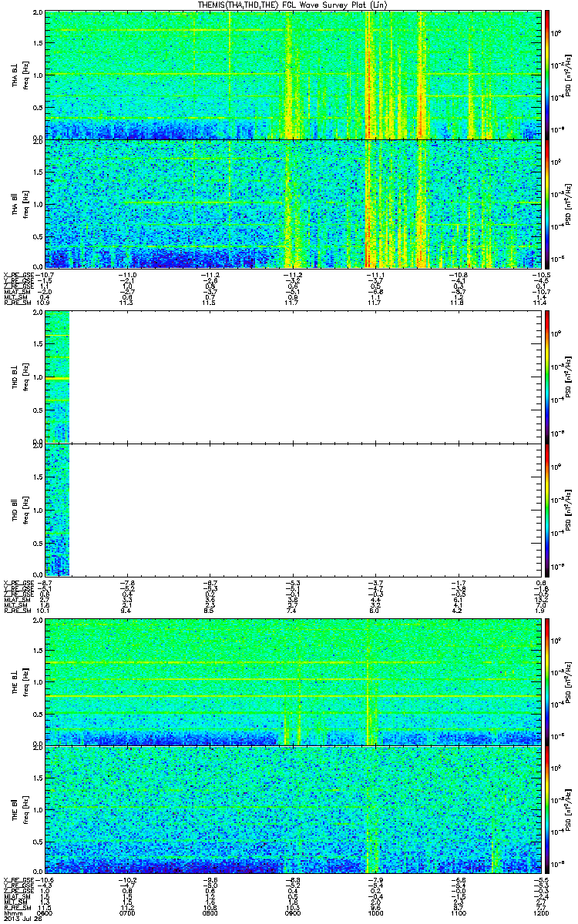Click the THD BL spectrogram data strip
Screen dimensions: 578x924
pyautogui.click(x=58, y=377)
